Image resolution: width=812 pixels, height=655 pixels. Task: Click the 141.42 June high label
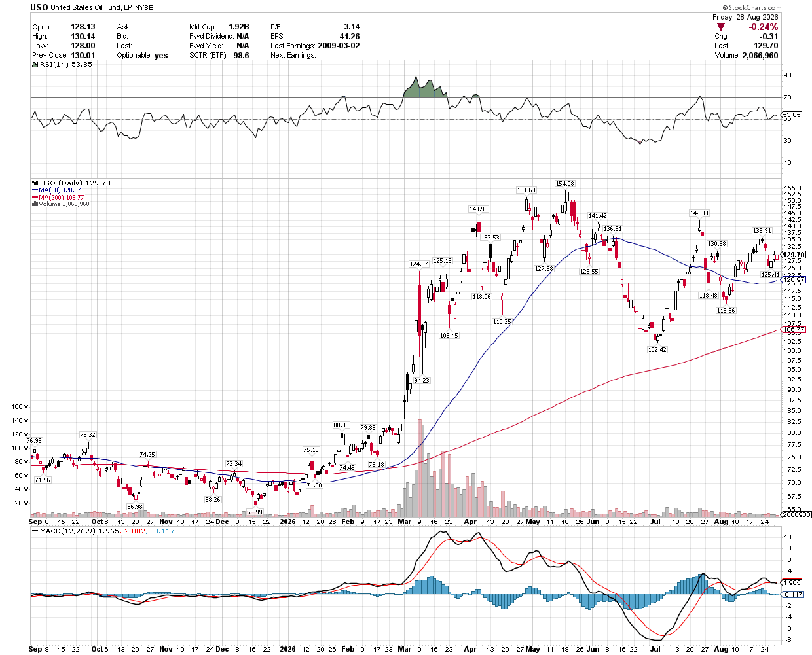coord(597,216)
